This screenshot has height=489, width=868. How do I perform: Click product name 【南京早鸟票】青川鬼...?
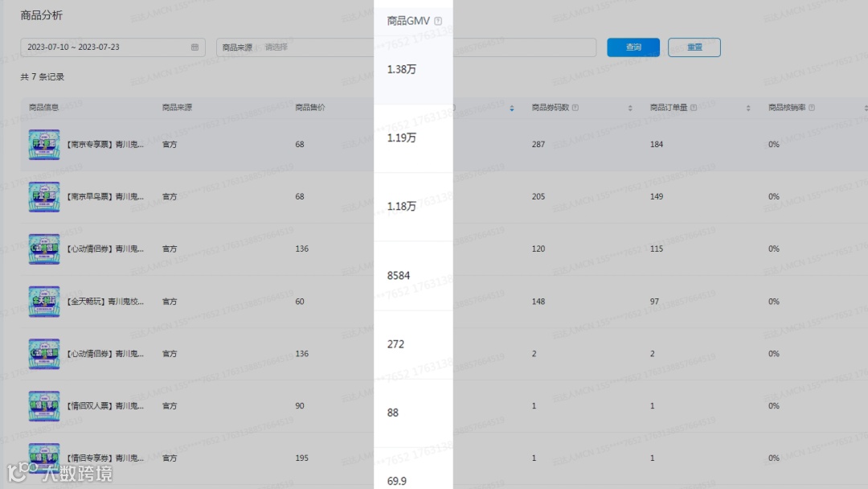[x=104, y=196]
